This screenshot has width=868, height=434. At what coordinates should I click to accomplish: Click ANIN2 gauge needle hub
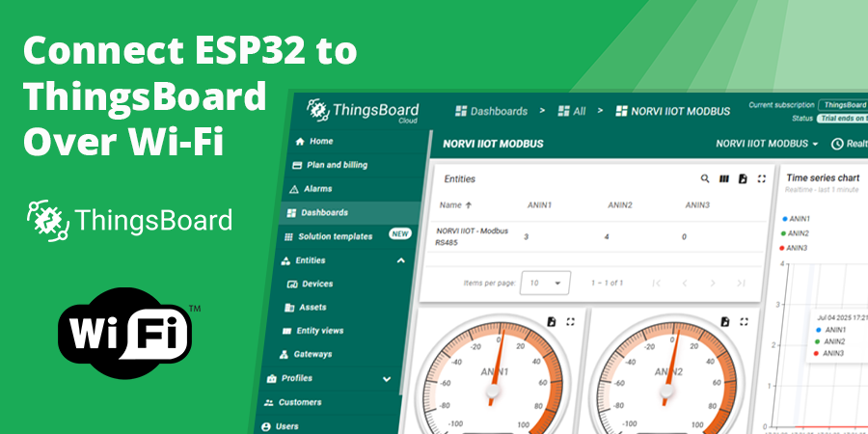coord(667,392)
